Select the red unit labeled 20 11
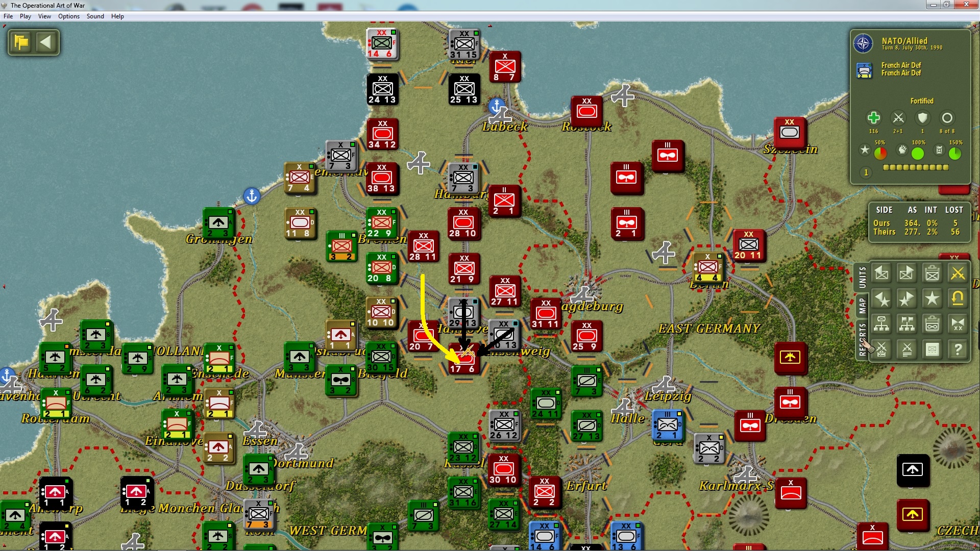The height and width of the screenshot is (551, 980). (749, 245)
